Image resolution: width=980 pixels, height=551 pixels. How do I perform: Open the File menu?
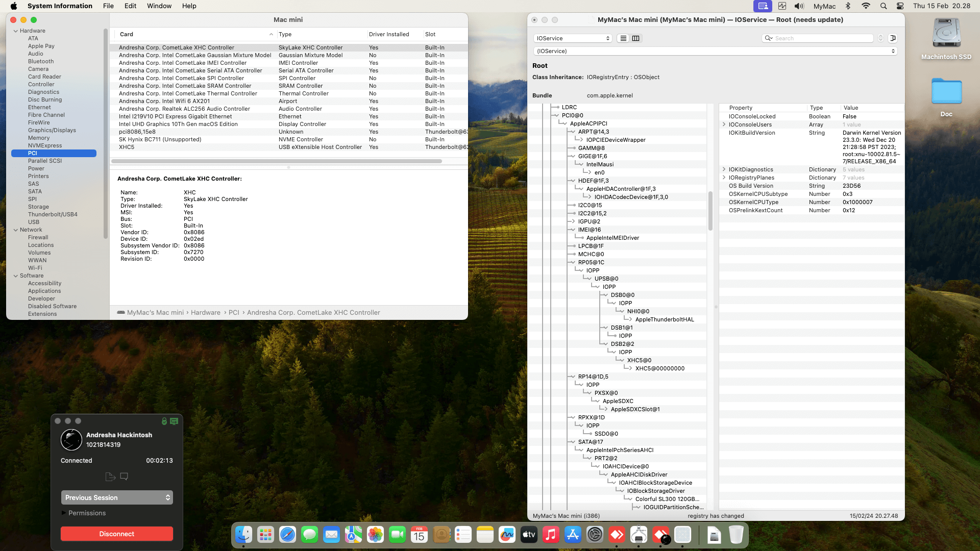coord(108,6)
